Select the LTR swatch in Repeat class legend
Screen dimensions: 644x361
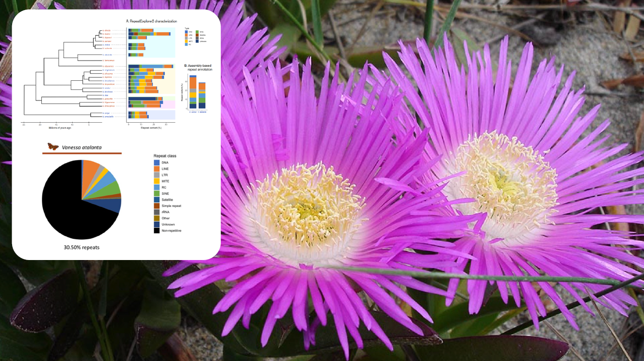tap(157, 175)
